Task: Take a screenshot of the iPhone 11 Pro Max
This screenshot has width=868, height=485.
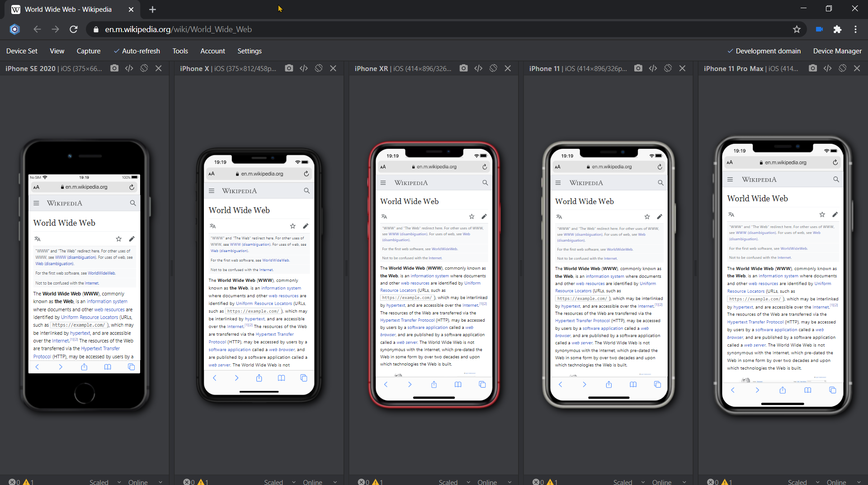Action: pos(812,68)
